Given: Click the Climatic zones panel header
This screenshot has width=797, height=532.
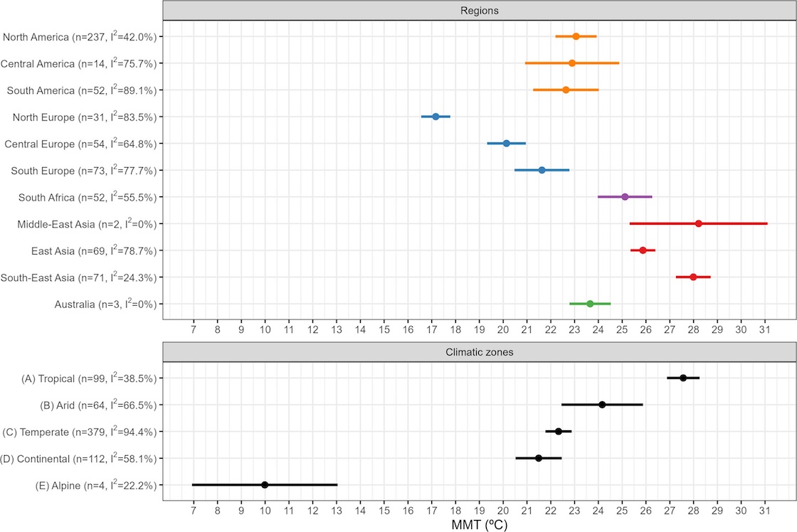Looking at the screenshot, I should pyautogui.click(x=478, y=352).
